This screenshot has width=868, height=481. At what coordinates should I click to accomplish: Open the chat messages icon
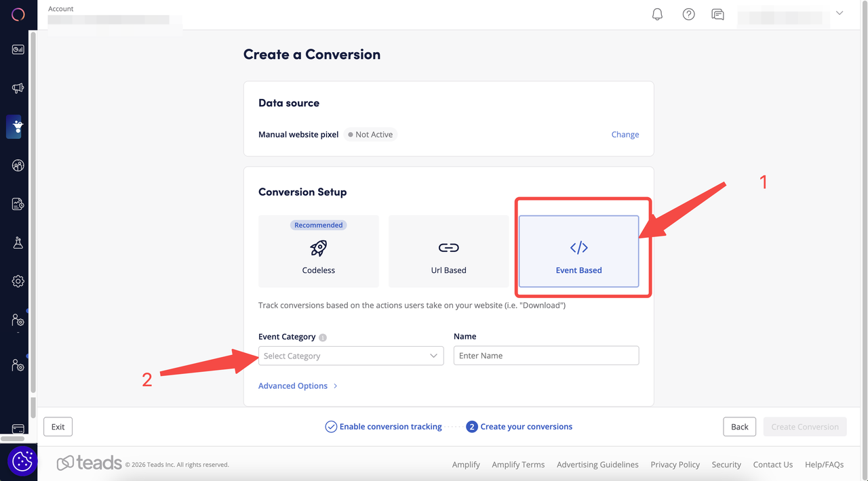click(717, 14)
